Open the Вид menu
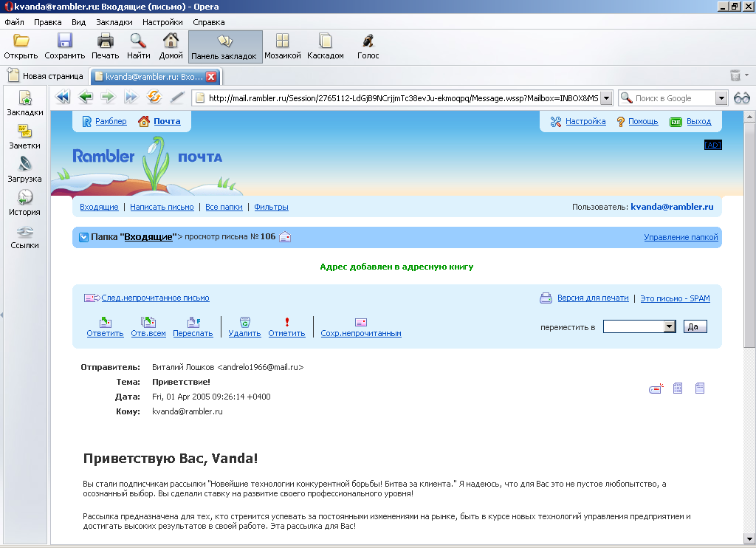 pos(78,22)
